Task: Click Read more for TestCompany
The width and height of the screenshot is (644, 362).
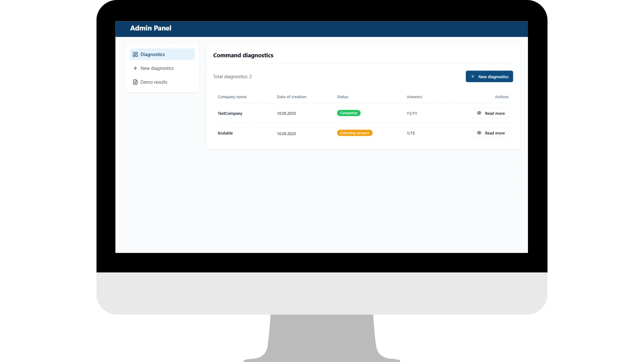Action: 491,113
